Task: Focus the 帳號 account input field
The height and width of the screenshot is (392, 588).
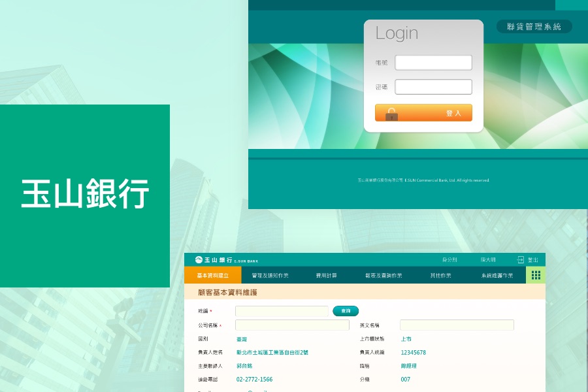Action: [434, 63]
